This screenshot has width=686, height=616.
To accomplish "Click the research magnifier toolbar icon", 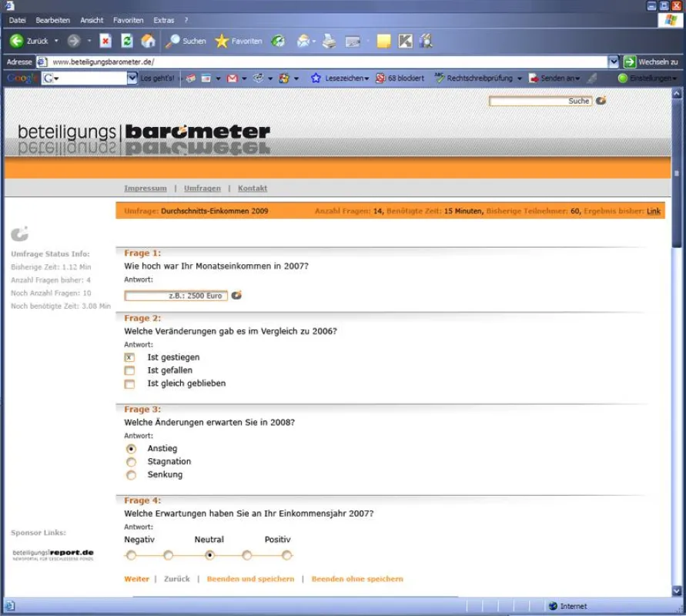I will pyautogui.click(x=426, y=41).
